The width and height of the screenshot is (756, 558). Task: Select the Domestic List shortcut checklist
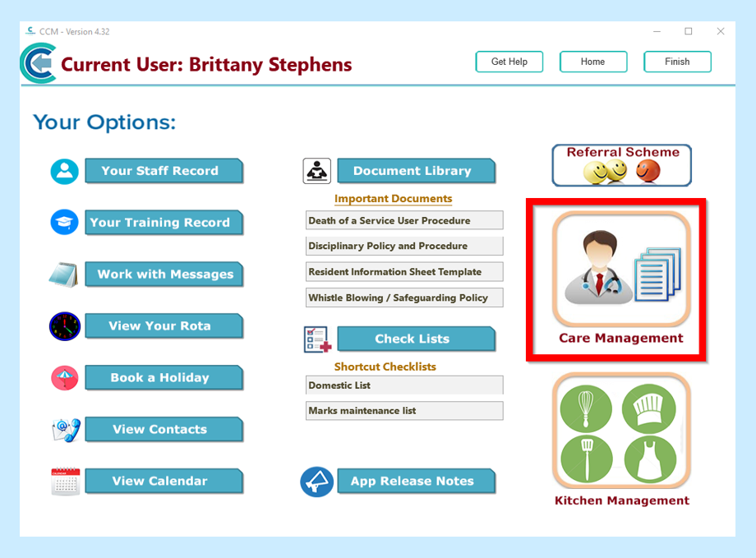403,385
